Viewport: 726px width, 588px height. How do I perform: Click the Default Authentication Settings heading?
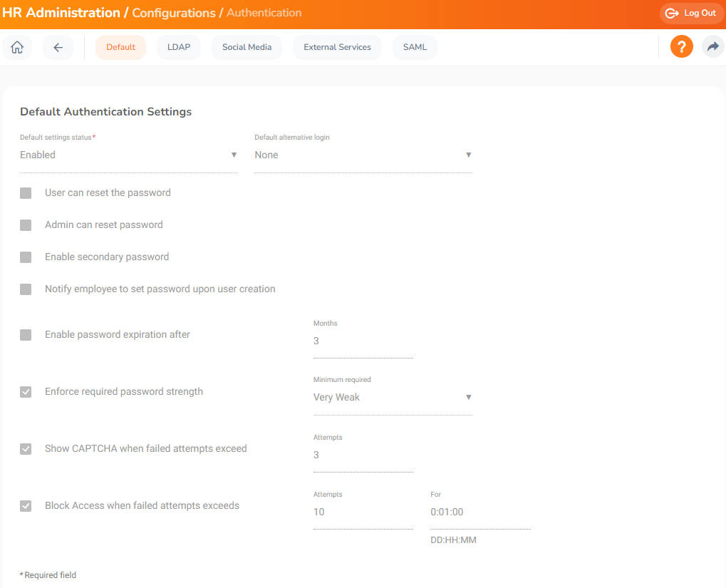[x=105, y=112]
